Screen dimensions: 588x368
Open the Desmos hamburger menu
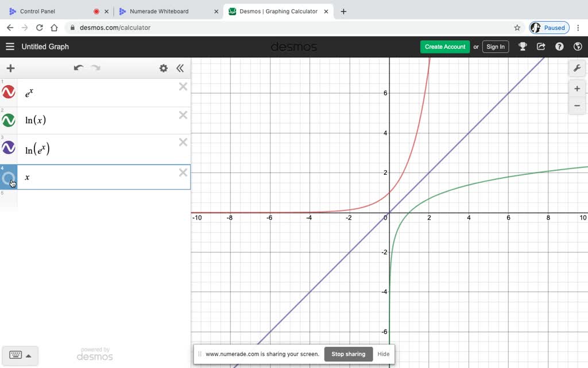point(10,47)
